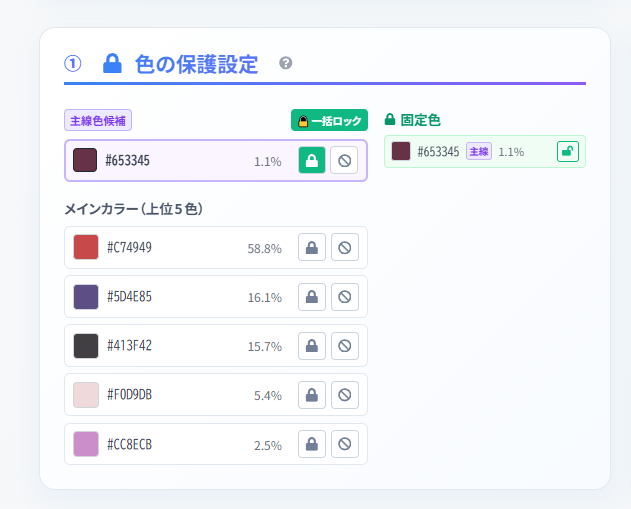Click the 一括ロック bulk lock button
The width and height of the screenshot is (631, 509).
(329, 120)
